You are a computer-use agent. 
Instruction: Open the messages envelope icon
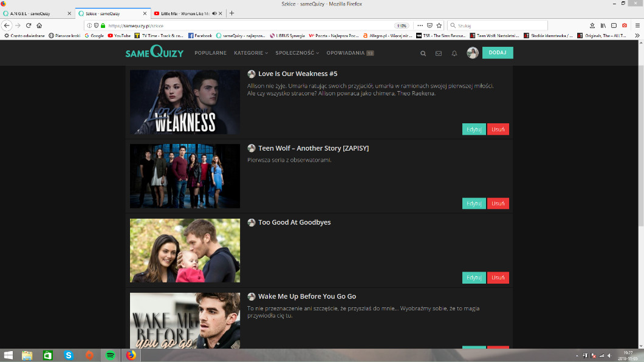[x=439, y=53]
